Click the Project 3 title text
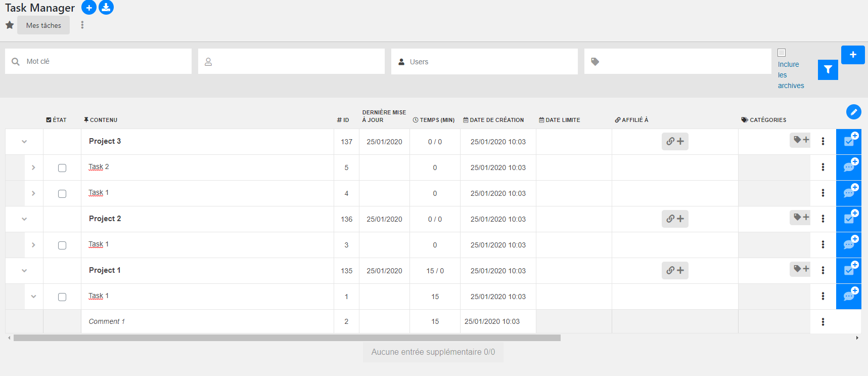868x376 pixels. click(105, 141)
